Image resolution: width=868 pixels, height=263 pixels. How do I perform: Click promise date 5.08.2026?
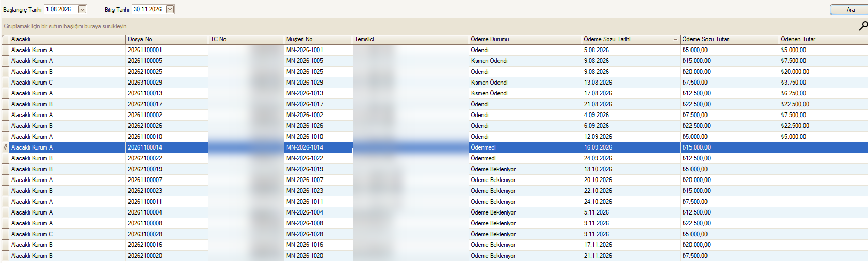(597, 50)
